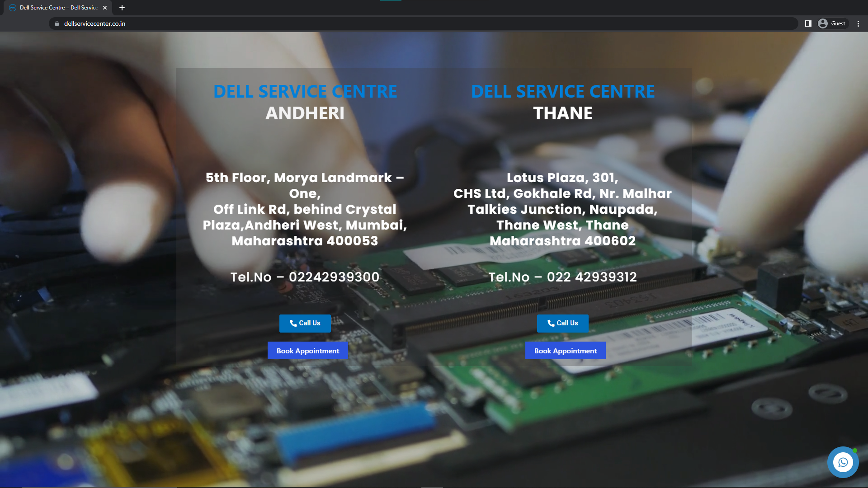Click the Andheri centre heading link

coord(305,90)
